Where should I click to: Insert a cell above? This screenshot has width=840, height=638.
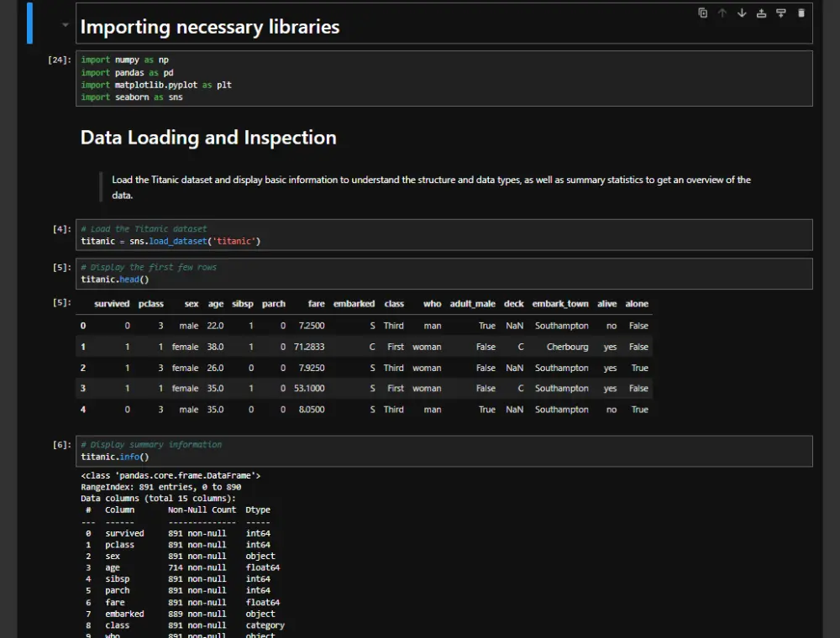click(761, 13)
